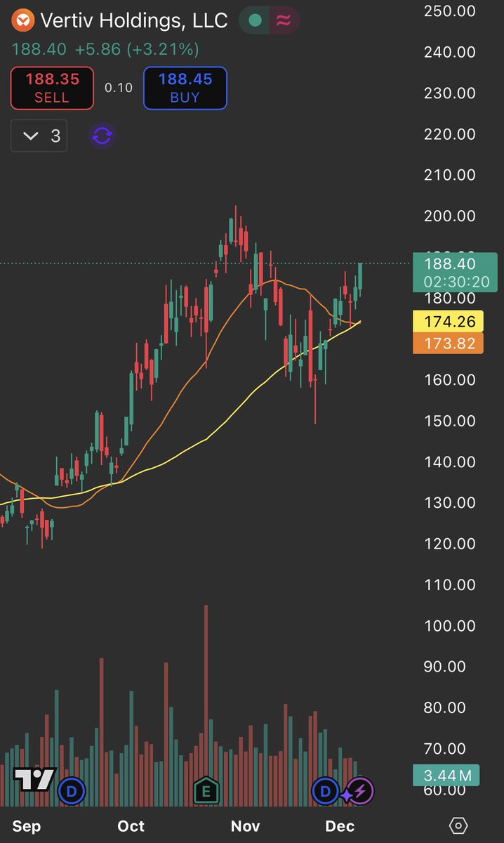Open the Vertiv Holdings, LLC symbol title
Image resolution: width=504 pixels, height=843 pixels.
pos(134,20)
